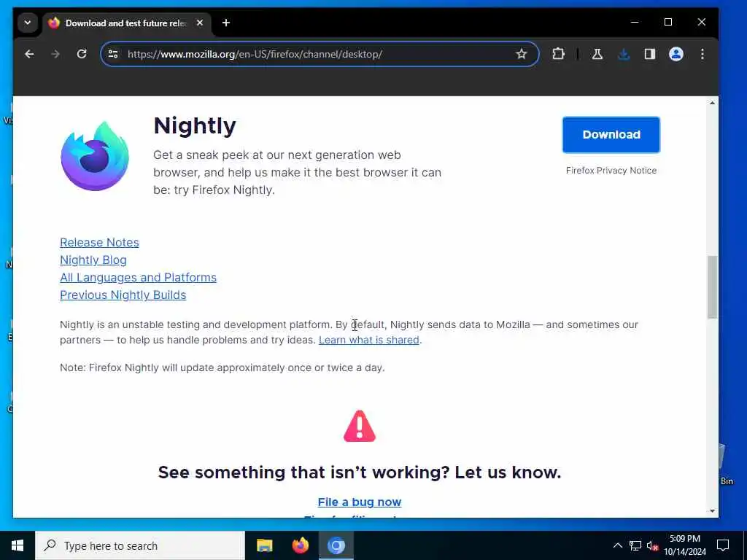The image size is (747, 560).
Task: Click the scrollbar up arrow
Action: [712, 103]
